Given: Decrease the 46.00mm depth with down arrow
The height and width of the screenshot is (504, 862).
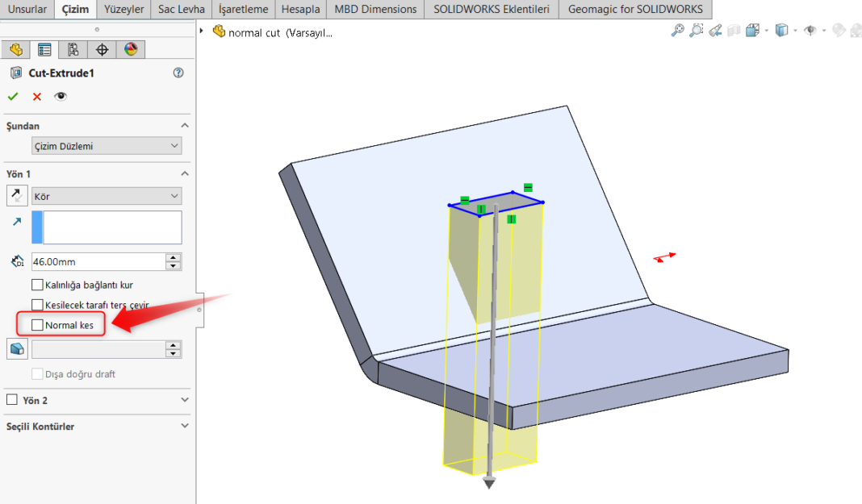Looking at the screenshot, I should click(174, 266).
